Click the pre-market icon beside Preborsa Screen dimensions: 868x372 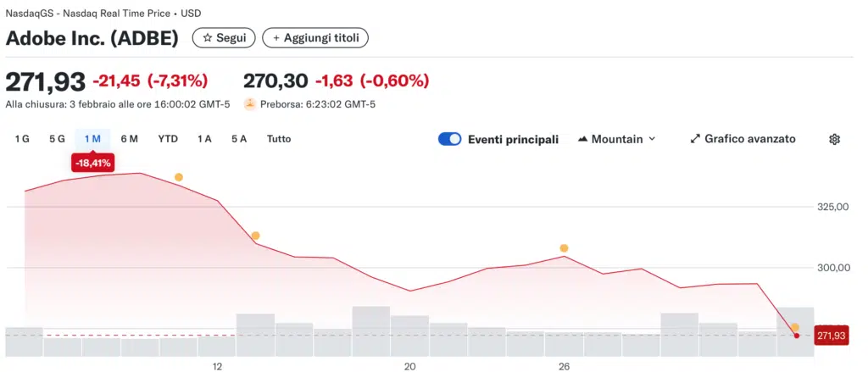[x=250, y=104]
